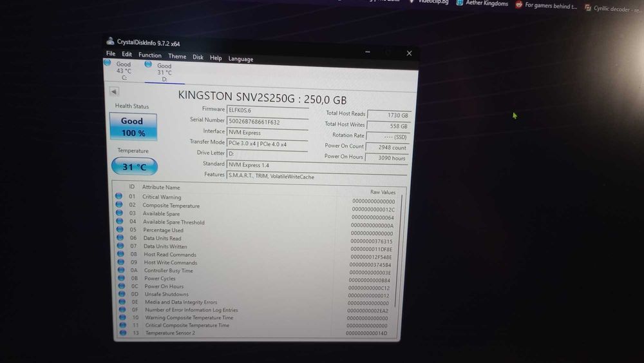Click the Attribute Name column header

(161, 187)
